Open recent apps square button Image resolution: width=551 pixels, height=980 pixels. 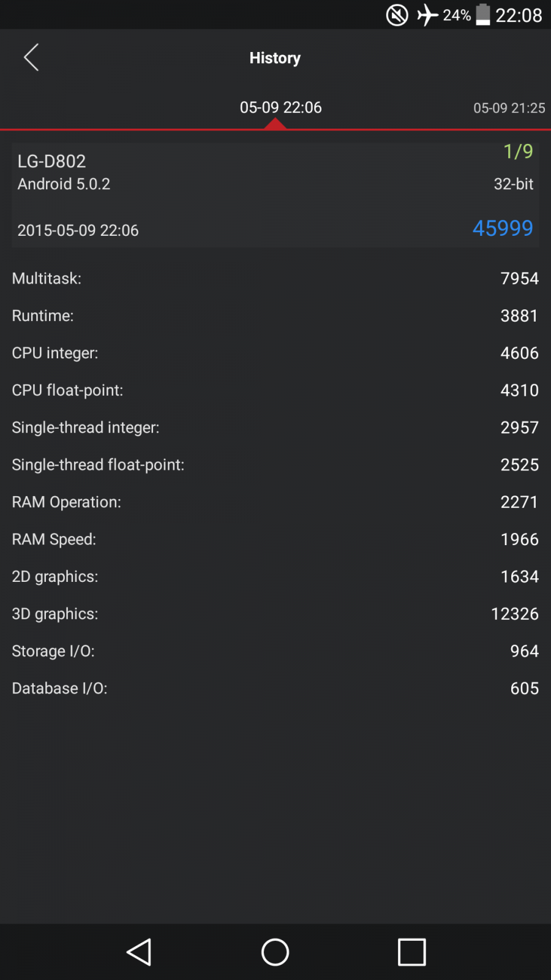[x=411, y=952]
